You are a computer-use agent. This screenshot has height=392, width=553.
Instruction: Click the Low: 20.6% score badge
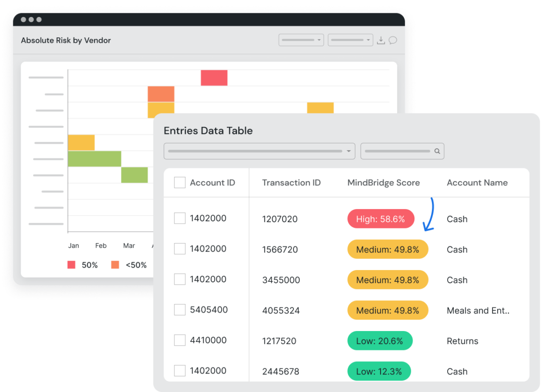(x=380, y=340)
